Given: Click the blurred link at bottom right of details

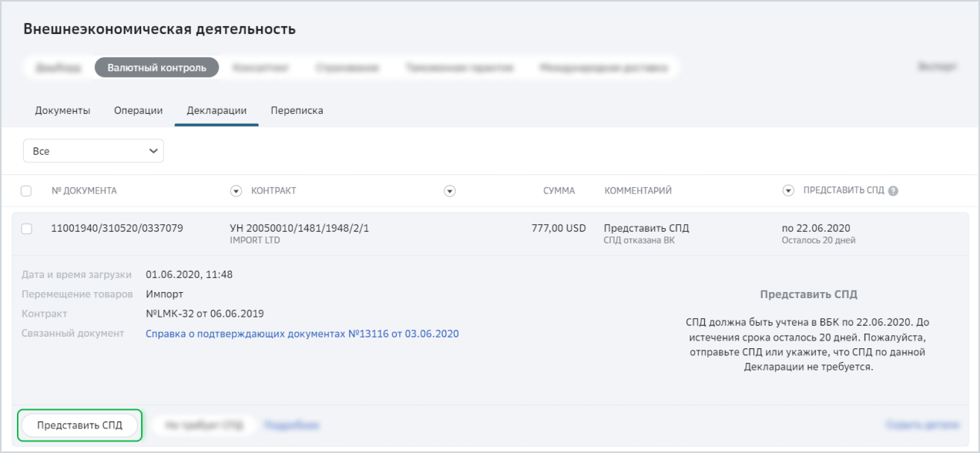Looking at the screenshot, I should coord(923,425).
